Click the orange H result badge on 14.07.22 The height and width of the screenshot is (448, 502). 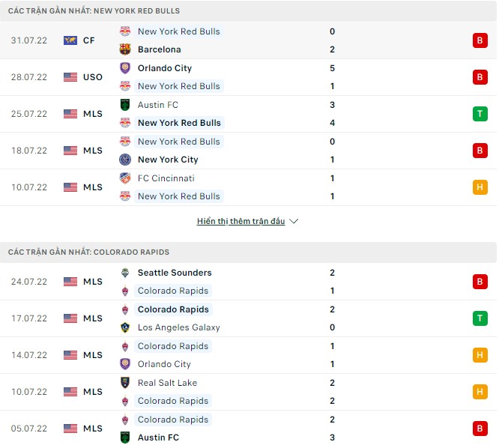tap(480, 355)
